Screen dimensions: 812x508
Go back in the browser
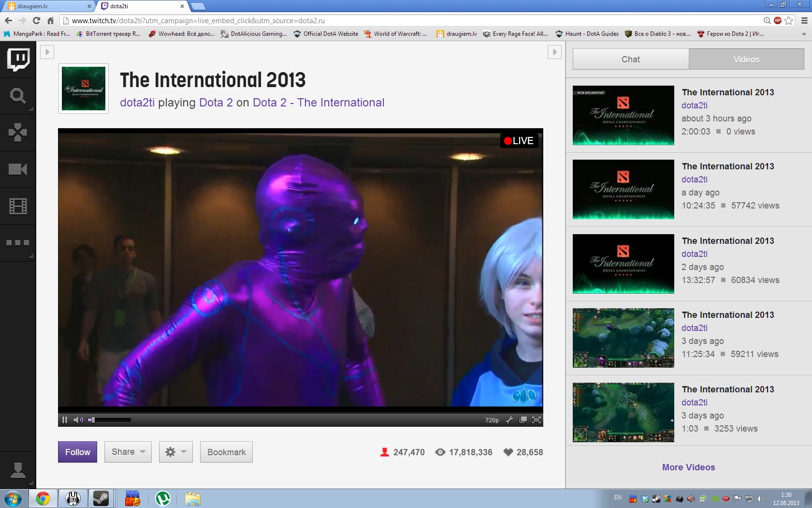point(8,20)
